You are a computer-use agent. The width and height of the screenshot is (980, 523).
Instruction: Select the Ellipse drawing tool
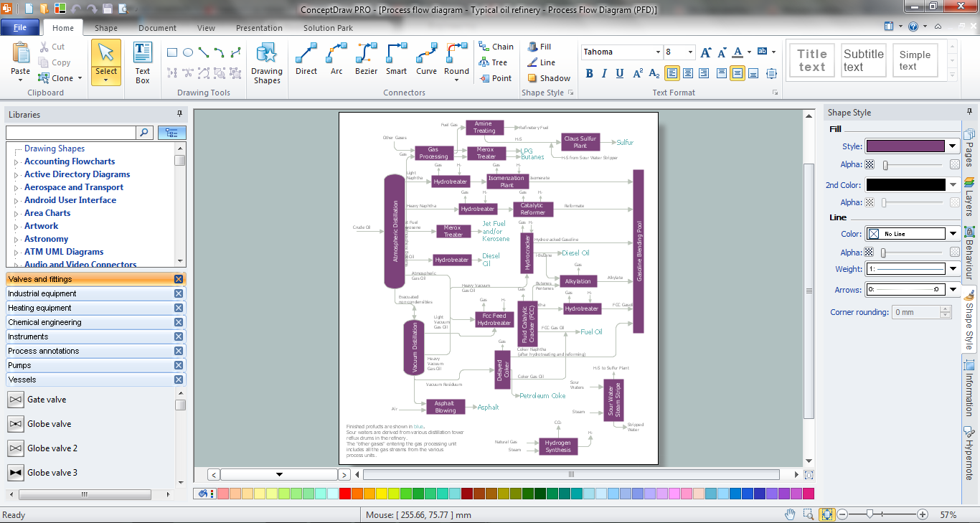point(188,52)
